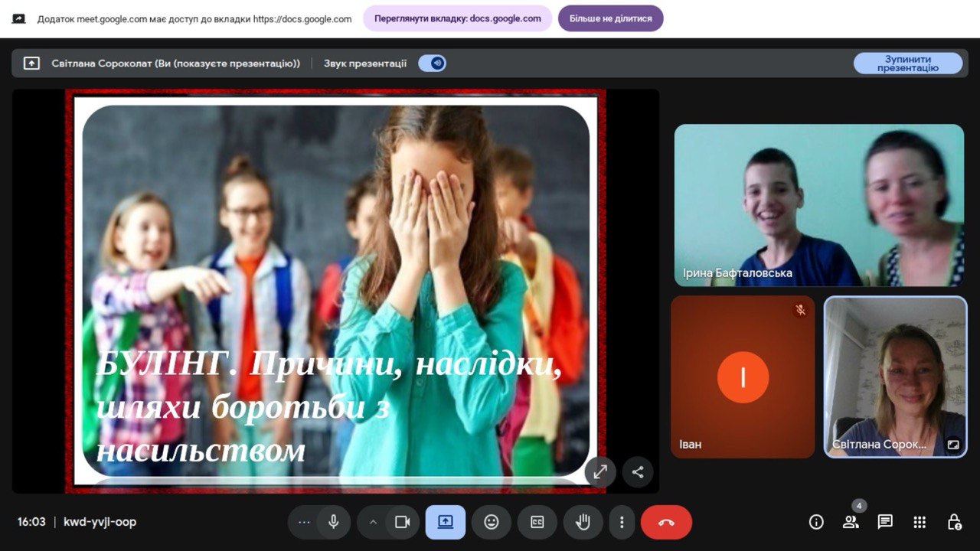Click the present screen icon
This screenshot has width=980, height=551.
(446, 522)
